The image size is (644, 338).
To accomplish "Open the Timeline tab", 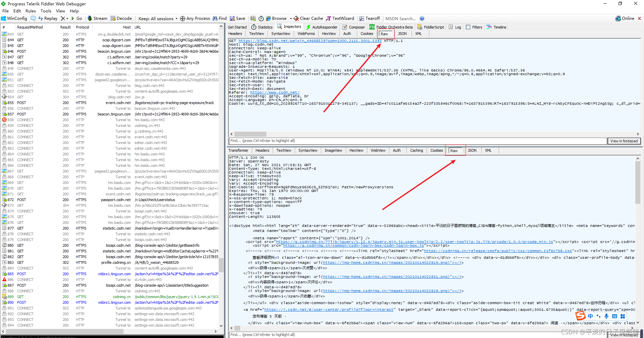I will (496, 27).
